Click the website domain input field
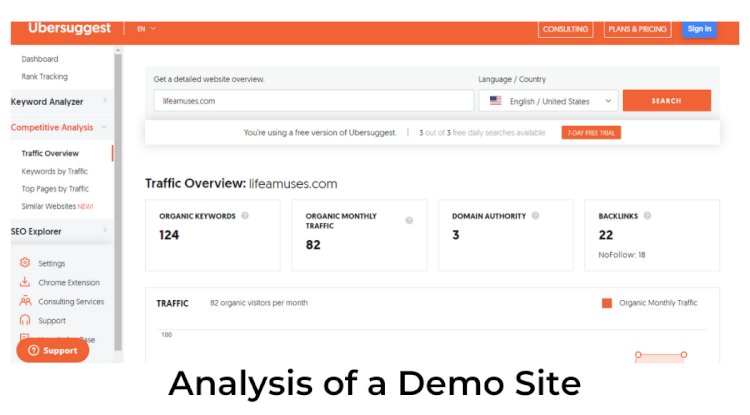 pos(314,101)
